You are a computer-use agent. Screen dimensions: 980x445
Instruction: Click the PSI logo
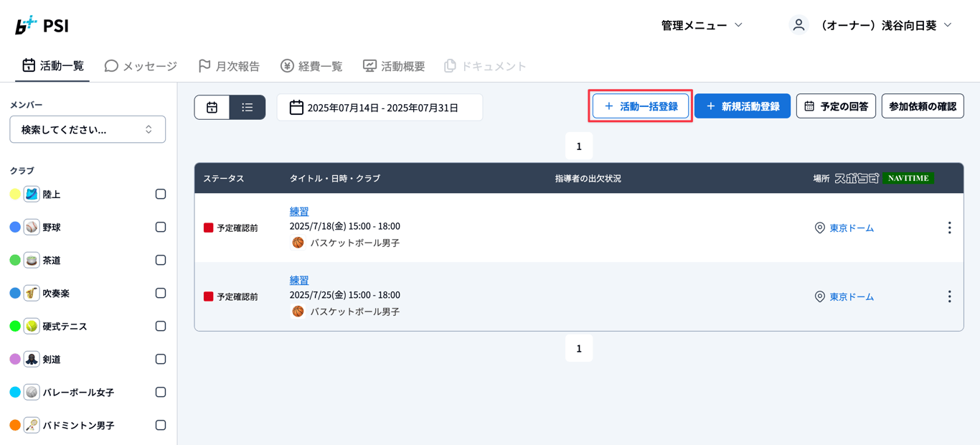pyautogui.click(x=42, y=26)
